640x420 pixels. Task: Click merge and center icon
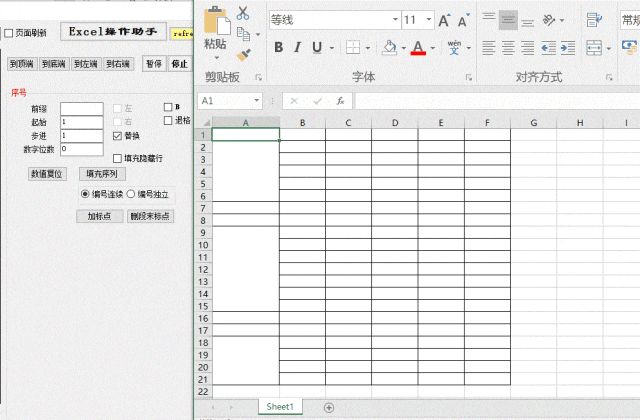coord(594,48)
